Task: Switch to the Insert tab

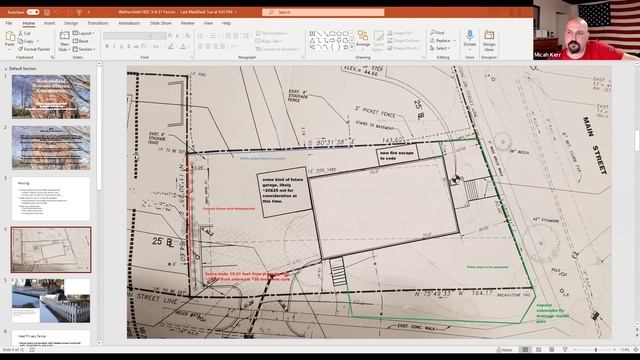Action: [x=49, y=23]
